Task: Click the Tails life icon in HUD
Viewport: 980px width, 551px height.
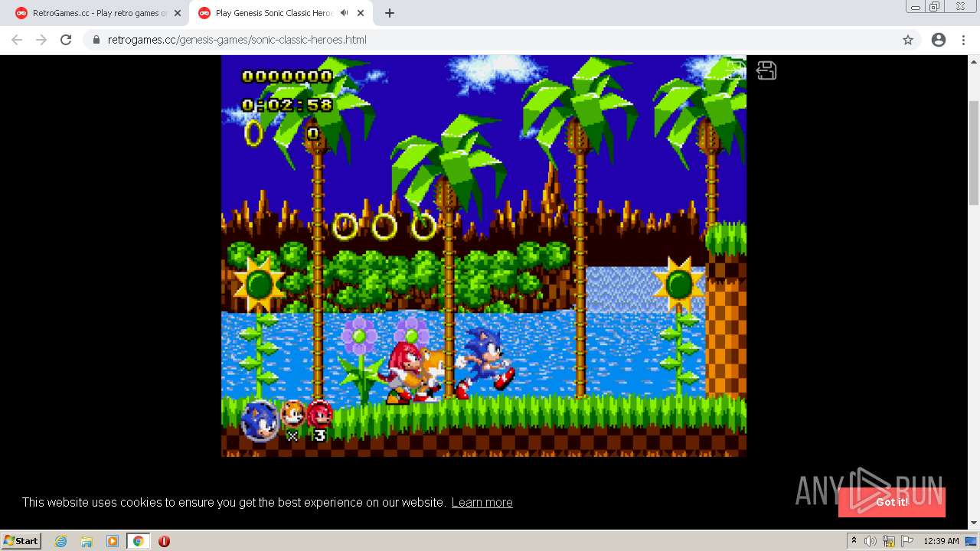Action: click(293, 414)
